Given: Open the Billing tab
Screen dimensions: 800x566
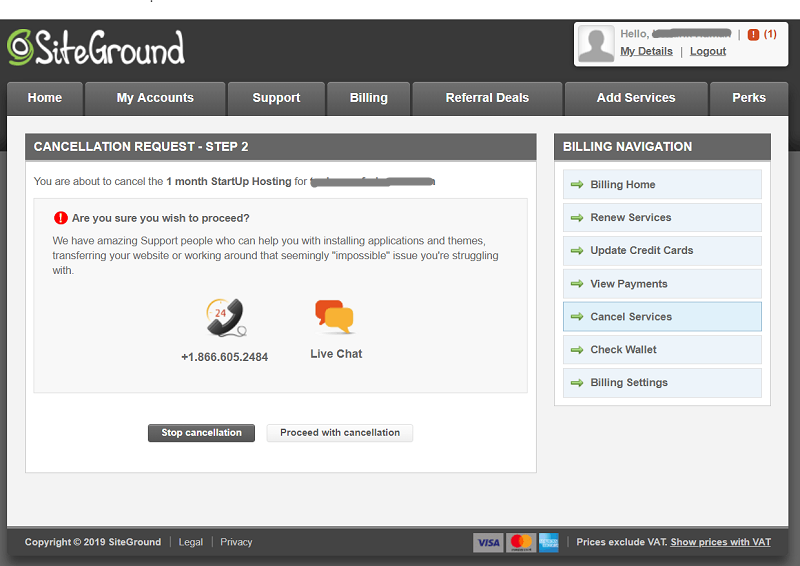Looking at the screenshot, I should pyautogui.click(x=368, y=98).
